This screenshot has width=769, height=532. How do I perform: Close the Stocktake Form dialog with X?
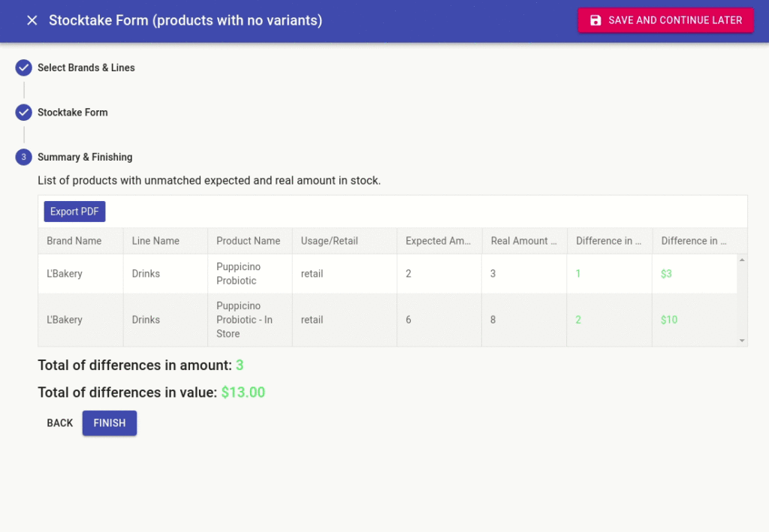[x=32, y=20]
